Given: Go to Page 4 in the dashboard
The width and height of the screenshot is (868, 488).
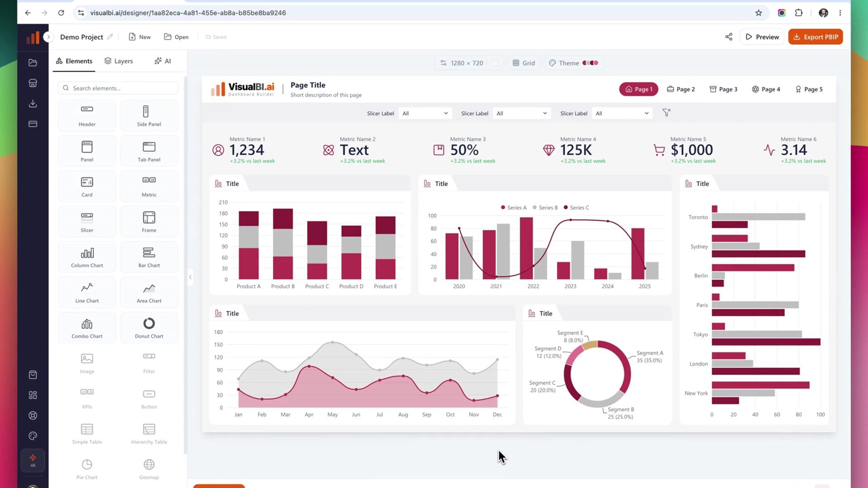Looking at the screenshot, I should (766, 89).
